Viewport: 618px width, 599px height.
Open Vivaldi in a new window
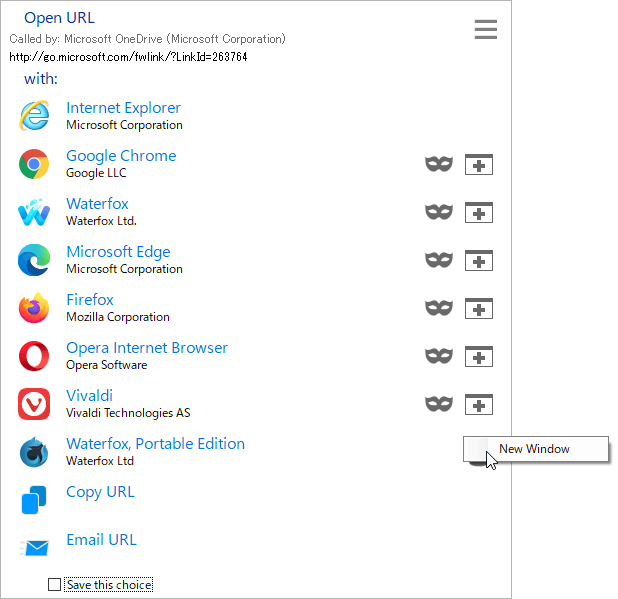[x=479, y=404]
